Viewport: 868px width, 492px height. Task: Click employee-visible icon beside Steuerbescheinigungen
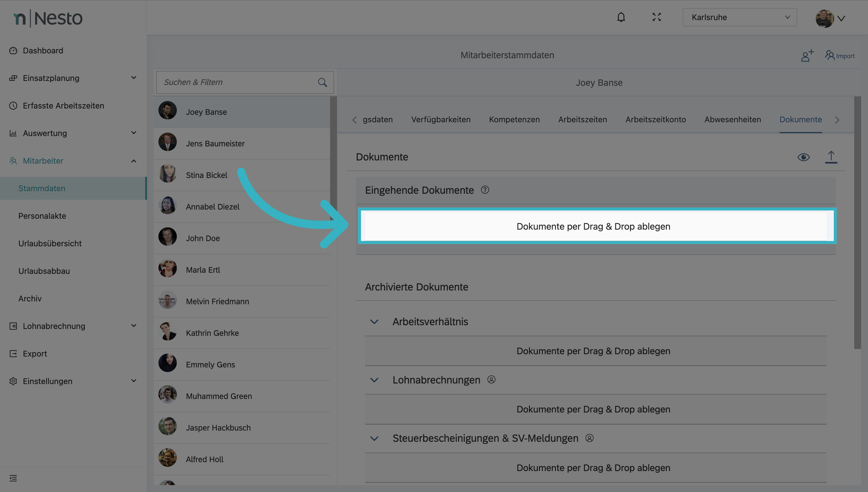pyautogui.click(x=589, y=438)
